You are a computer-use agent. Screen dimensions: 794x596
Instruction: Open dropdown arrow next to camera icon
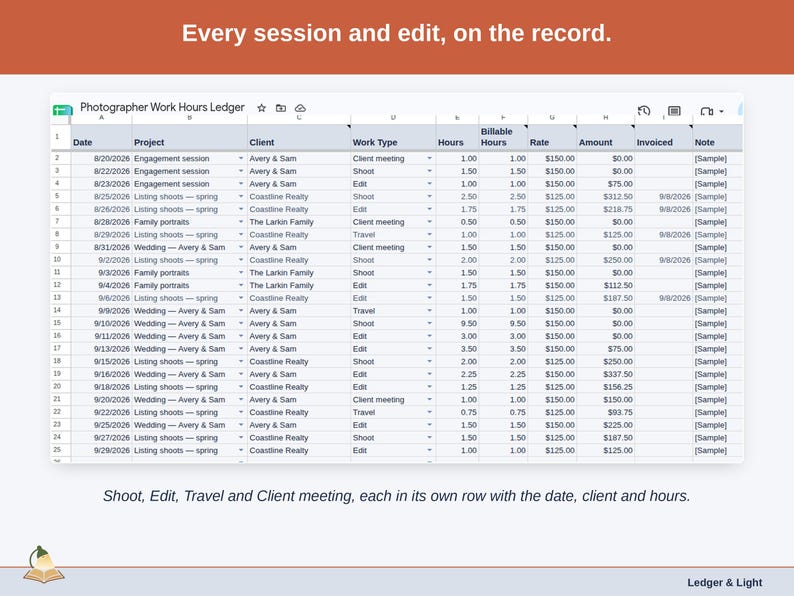click(x=721, y=111)
